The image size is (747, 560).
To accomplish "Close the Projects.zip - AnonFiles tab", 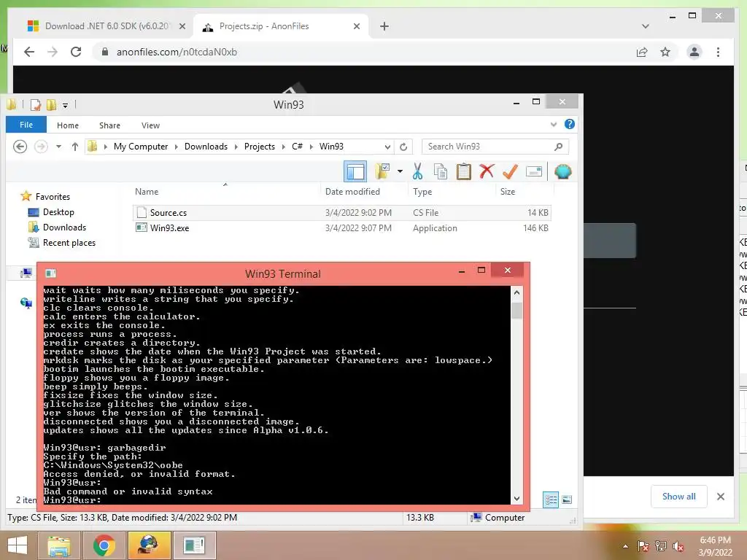I will point(356,27).
